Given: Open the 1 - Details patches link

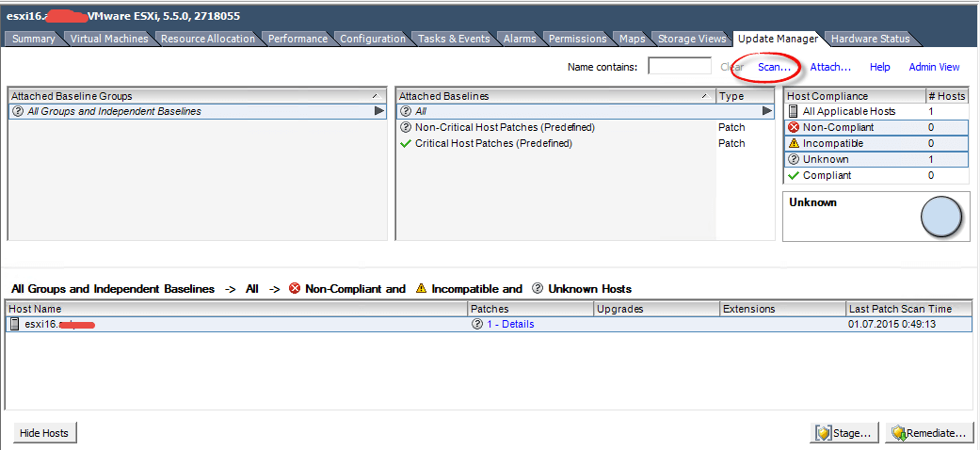Looking at the screenshot, I should pos(510,325).
